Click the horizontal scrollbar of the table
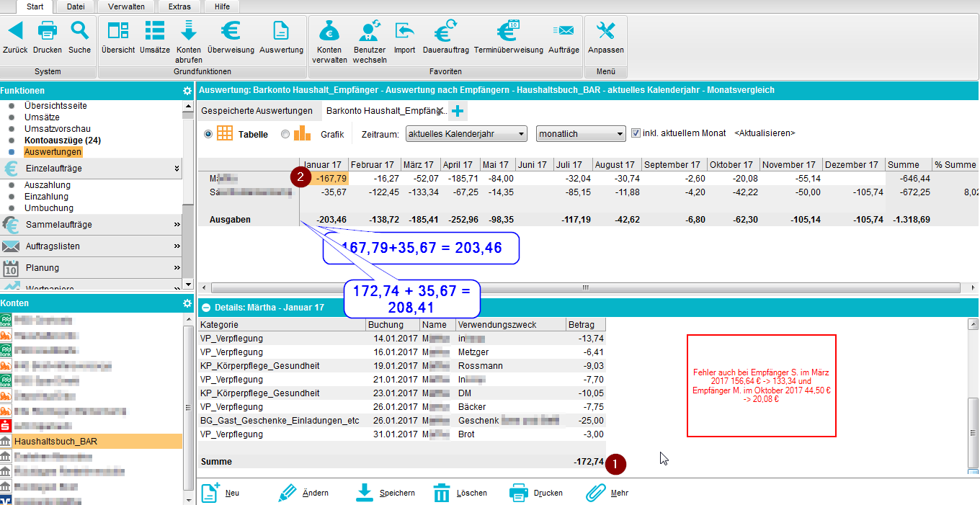 [x=585, y=287]
